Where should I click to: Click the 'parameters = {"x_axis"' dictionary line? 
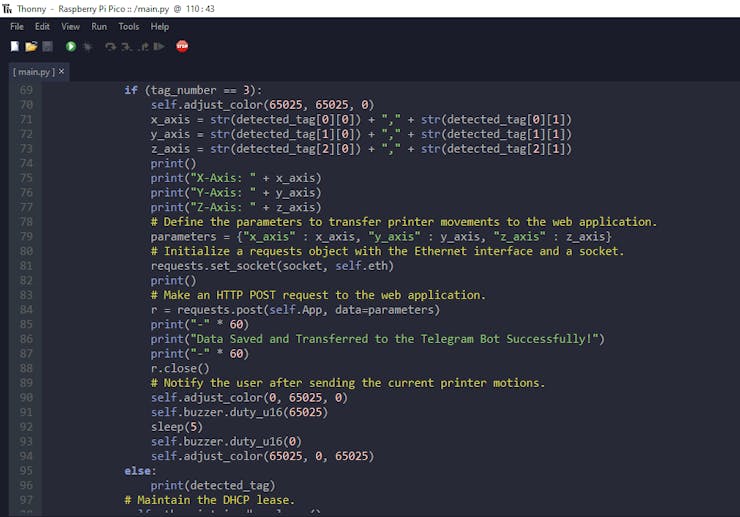click(381, 236)
